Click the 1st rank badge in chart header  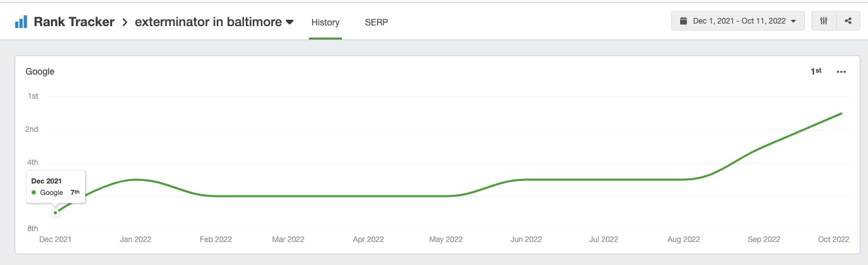click(816, 71)
